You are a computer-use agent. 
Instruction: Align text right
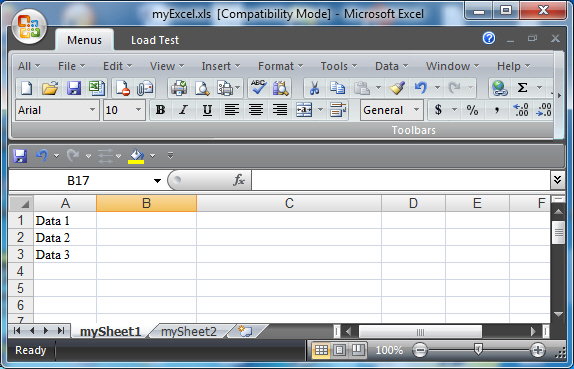(x=280, y=110)
